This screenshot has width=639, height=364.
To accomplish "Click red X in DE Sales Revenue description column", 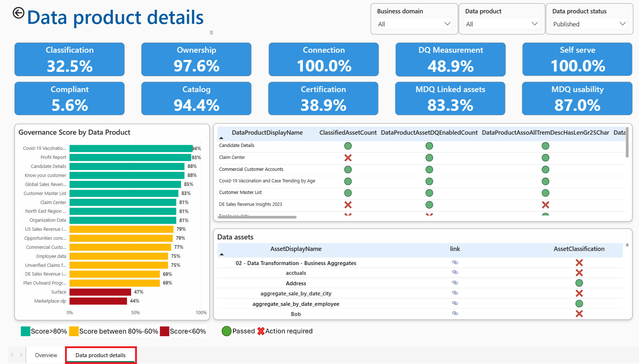I will click(545, 205).
